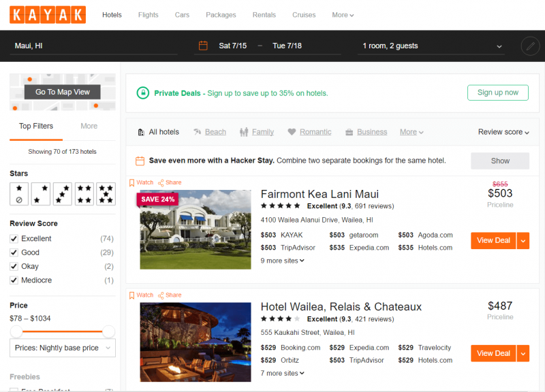Click the KAYAK logo
The image size is (545, 392).
tap(47, 14)
